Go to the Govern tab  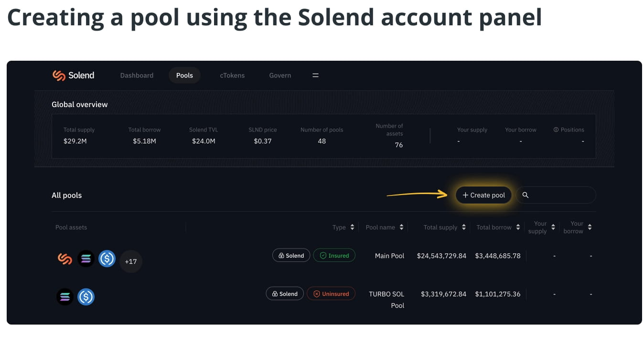click(x=280, y=76)
